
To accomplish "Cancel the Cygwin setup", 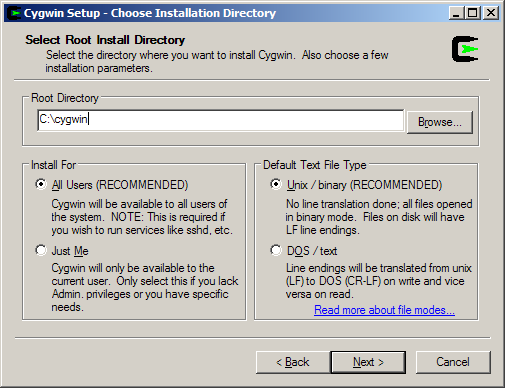I will (x=453, y=362).
